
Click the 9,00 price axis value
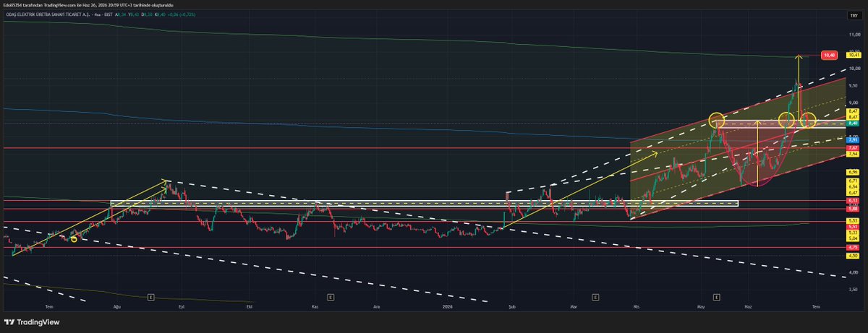854,103
